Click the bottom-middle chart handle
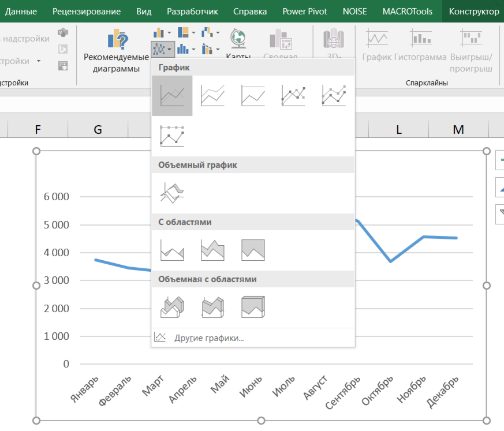504x431 pixels. pos(262,421)
